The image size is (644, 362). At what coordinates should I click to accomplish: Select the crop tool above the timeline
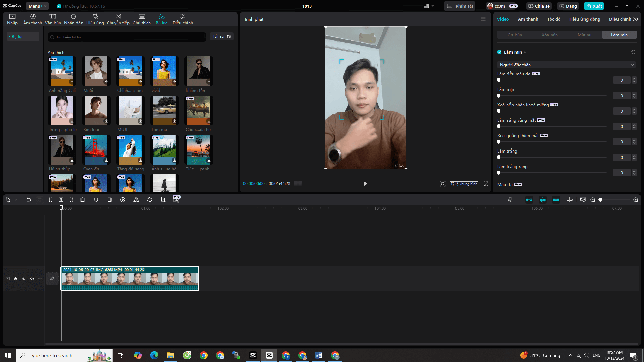[163, 200]
